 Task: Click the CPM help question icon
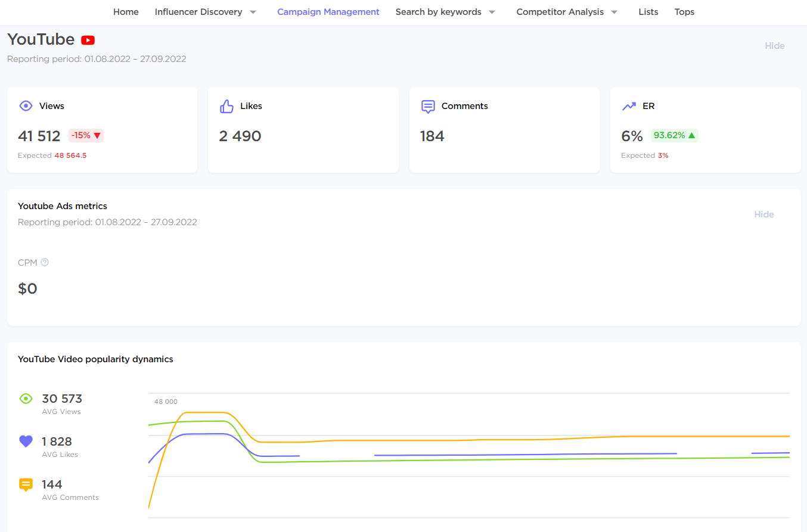click(45, 262)
